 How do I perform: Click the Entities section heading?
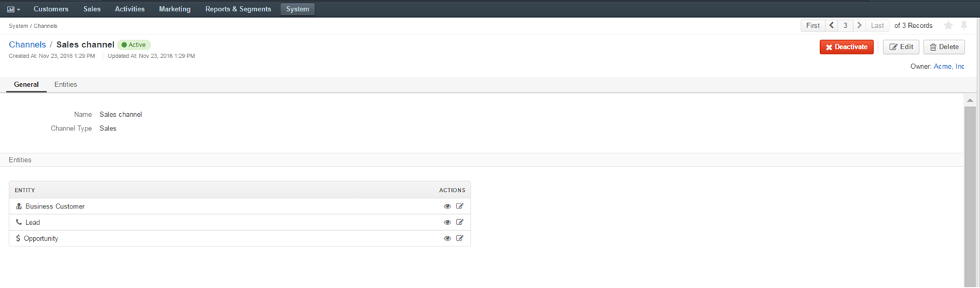20,160
